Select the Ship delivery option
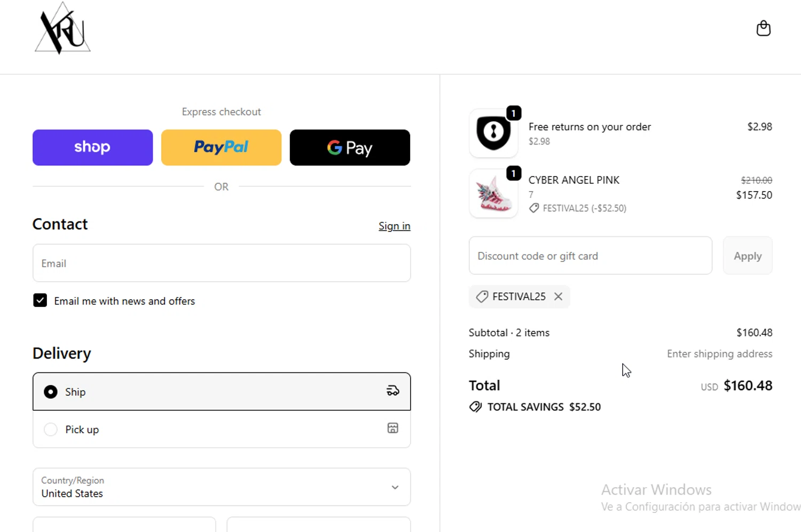 (222, 392)
